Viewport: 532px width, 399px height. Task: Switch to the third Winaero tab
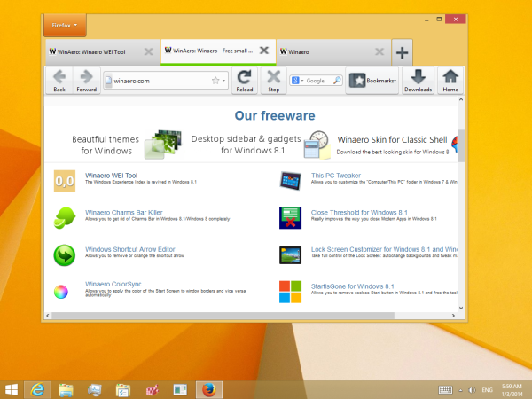tap(333, 52)
